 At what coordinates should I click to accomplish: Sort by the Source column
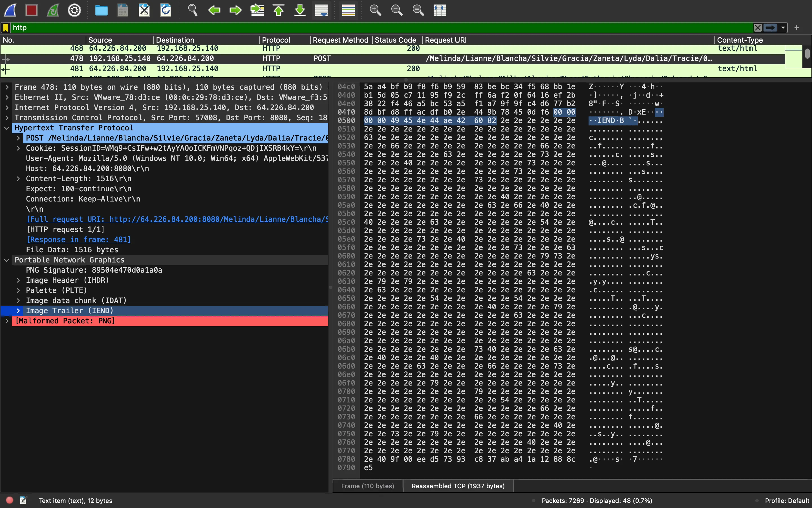click(120, 40)
